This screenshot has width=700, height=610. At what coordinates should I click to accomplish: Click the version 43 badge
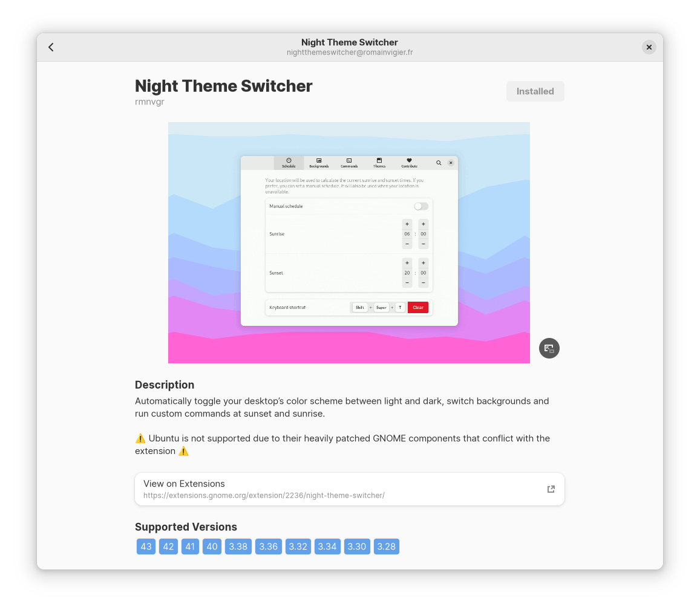(x=146, y=547)
